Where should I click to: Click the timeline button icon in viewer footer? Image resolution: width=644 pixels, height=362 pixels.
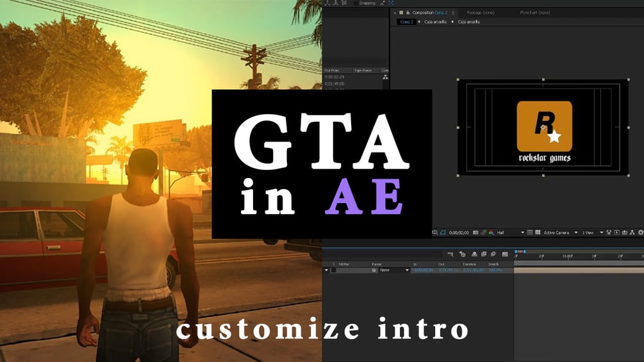tap(617, 233)
